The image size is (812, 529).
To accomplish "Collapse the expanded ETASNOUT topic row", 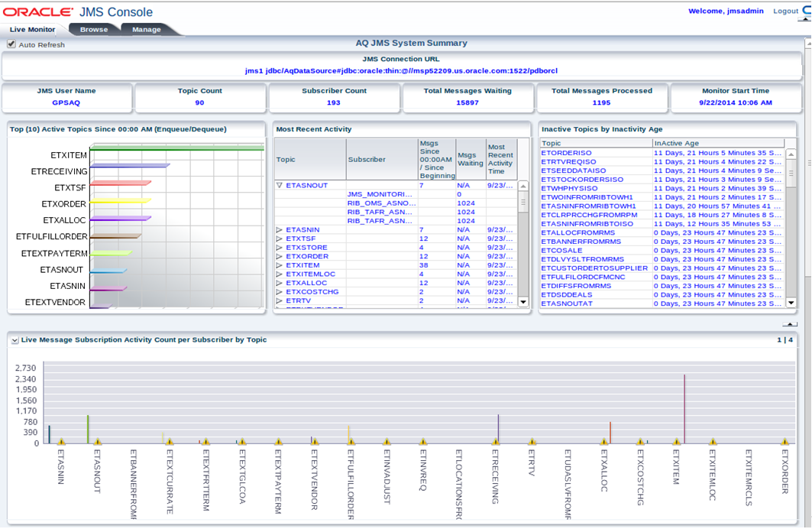I will pyautogui.click(x=281, y=184).
